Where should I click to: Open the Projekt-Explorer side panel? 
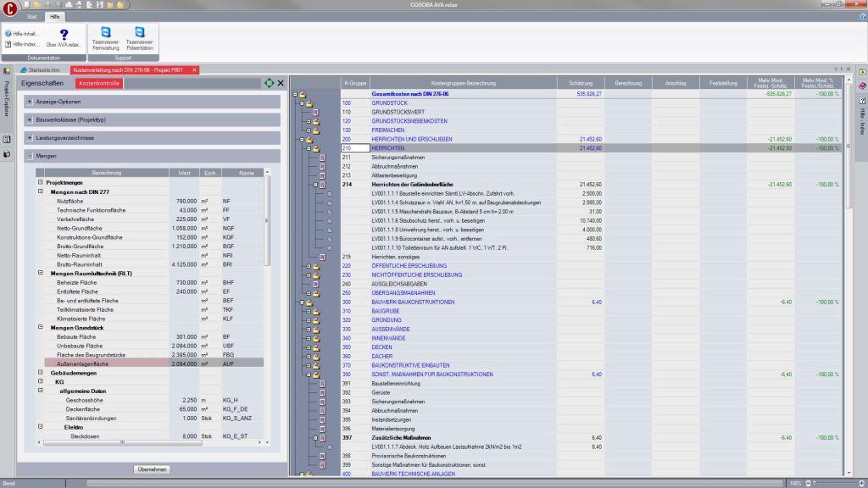(x=7, y=100)
